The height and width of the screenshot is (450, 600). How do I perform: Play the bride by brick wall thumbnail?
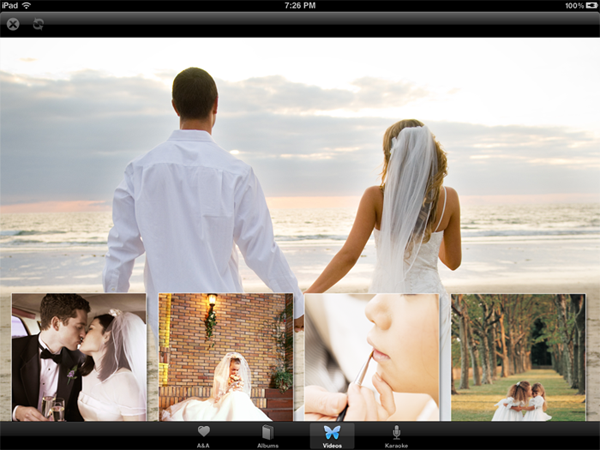226,357
